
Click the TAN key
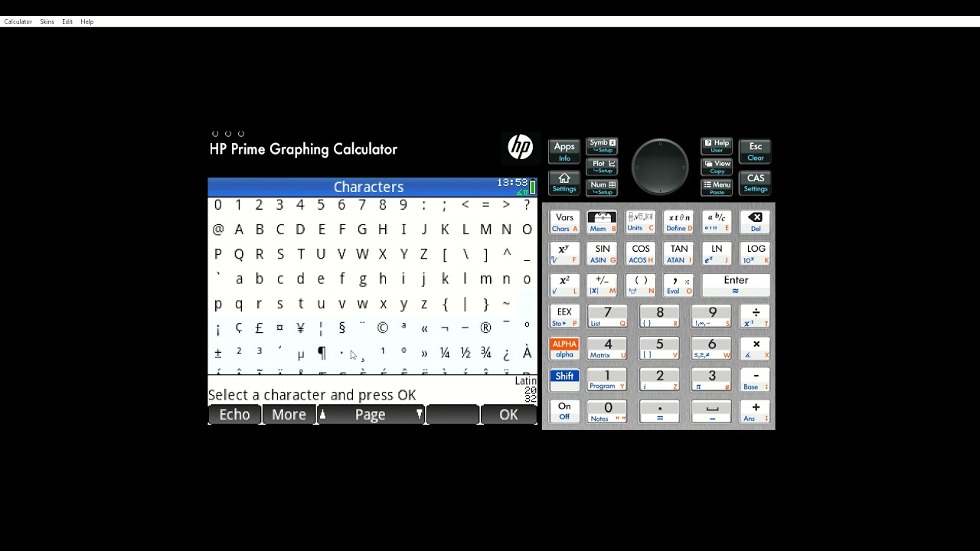click(x=678, y=253)
